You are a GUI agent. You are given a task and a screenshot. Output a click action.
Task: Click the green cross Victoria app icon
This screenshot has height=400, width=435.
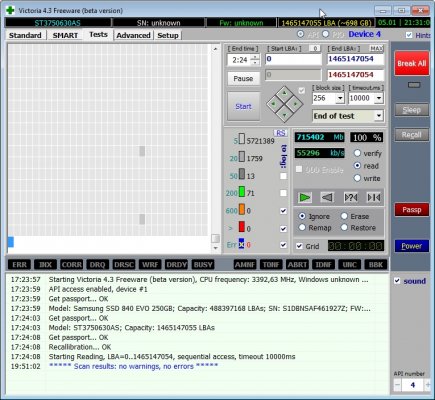click(x=10, y=10)
